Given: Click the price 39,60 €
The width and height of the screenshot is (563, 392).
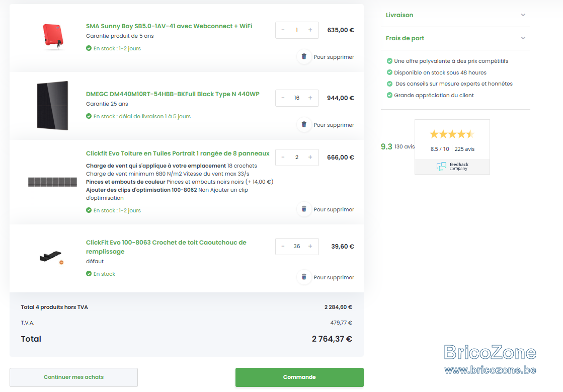Looking at the screenshot, I should click(x=343, y=246).
